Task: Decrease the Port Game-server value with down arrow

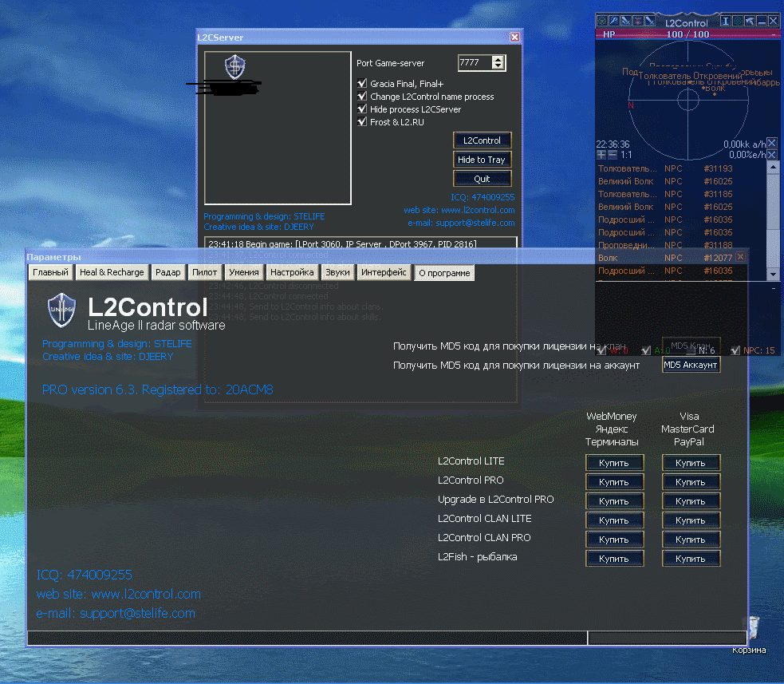Action: (498, 66)
